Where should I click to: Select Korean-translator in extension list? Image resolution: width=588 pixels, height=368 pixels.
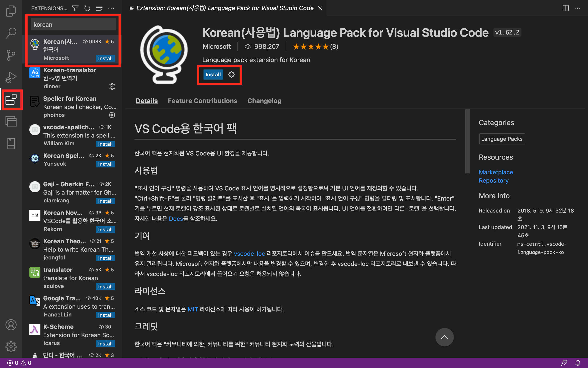[x=72, y=78]
